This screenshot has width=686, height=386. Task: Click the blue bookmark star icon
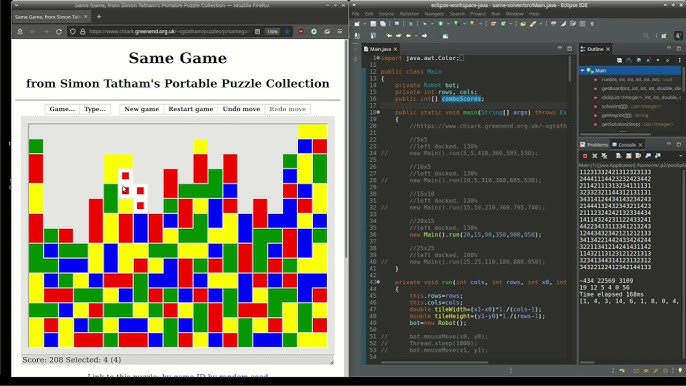[x=287, y=32]
